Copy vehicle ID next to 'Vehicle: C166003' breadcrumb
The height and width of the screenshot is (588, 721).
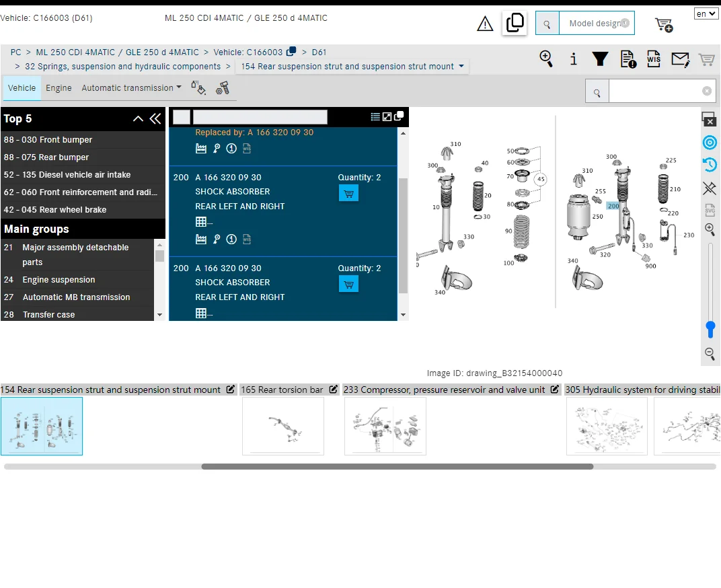coord(291,52)
